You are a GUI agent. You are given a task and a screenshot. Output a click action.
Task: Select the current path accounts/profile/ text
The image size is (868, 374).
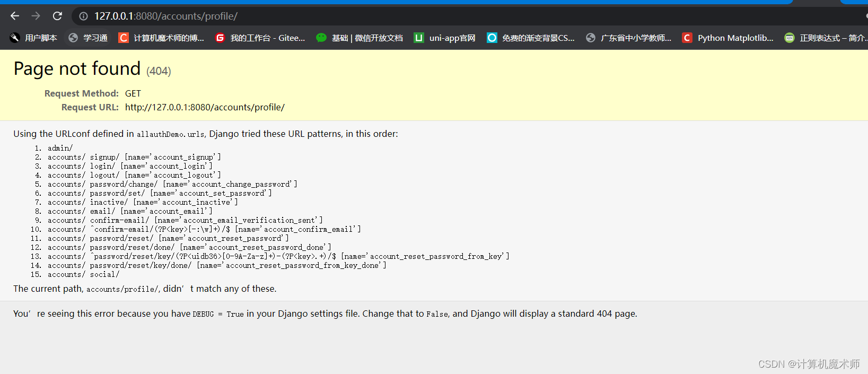coord(122,289)
